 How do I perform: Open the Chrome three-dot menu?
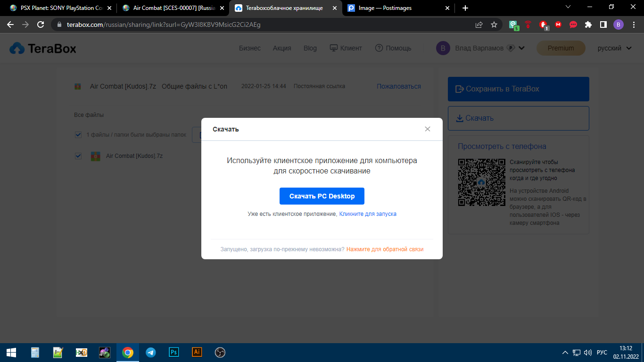point(634,25)
